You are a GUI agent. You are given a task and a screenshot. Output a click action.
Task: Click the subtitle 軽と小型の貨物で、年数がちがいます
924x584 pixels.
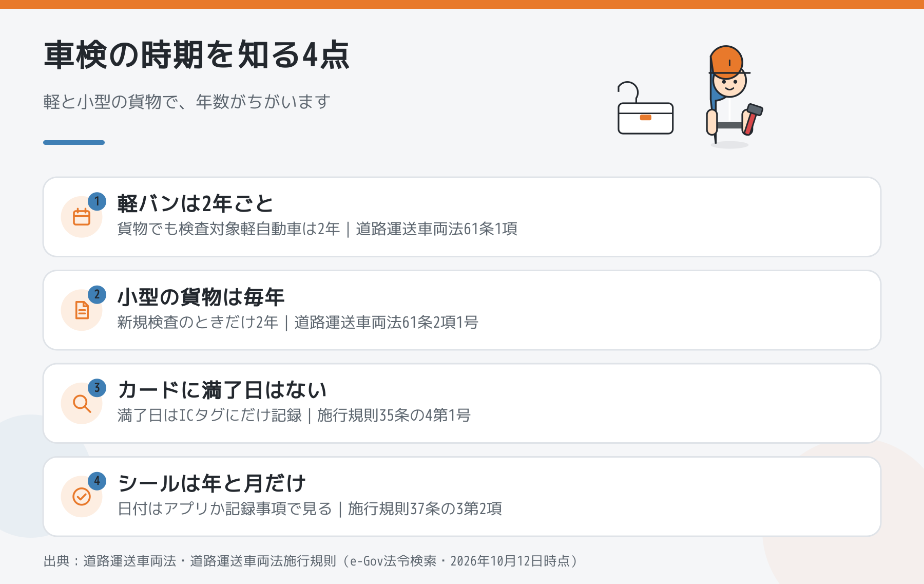click(x=187, y=102)
